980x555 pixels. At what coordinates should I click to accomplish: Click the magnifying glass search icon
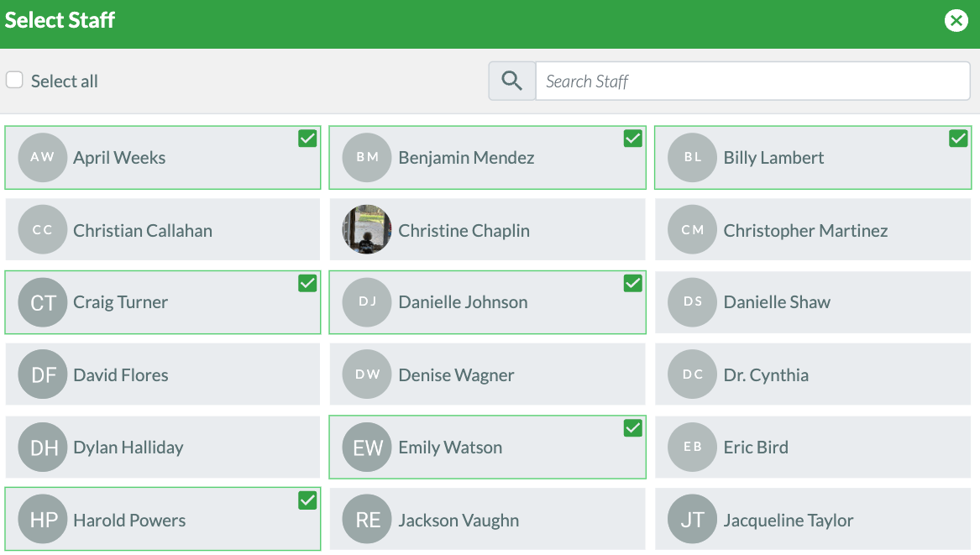[512, 81]
